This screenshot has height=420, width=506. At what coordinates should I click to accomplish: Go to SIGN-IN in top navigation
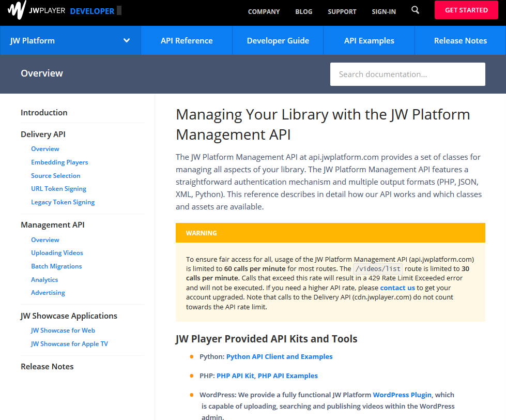(384, 11)
